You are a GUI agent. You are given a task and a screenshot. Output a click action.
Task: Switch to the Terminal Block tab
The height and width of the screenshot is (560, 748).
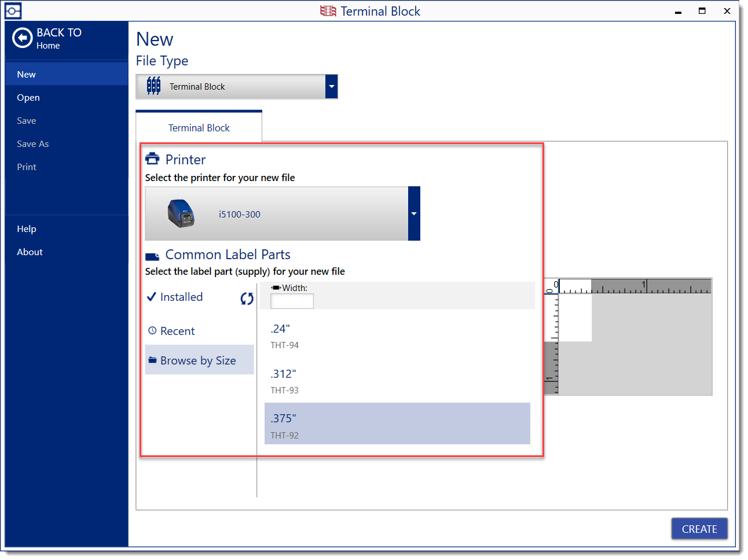(199, 128)
